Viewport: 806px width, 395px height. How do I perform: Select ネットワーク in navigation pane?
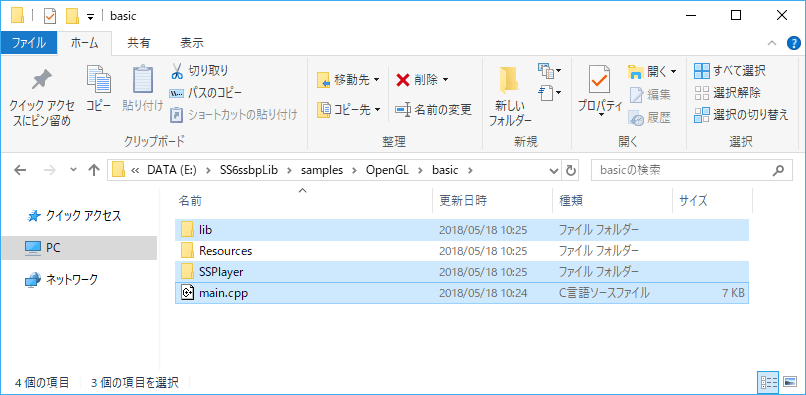click(62, 280)
